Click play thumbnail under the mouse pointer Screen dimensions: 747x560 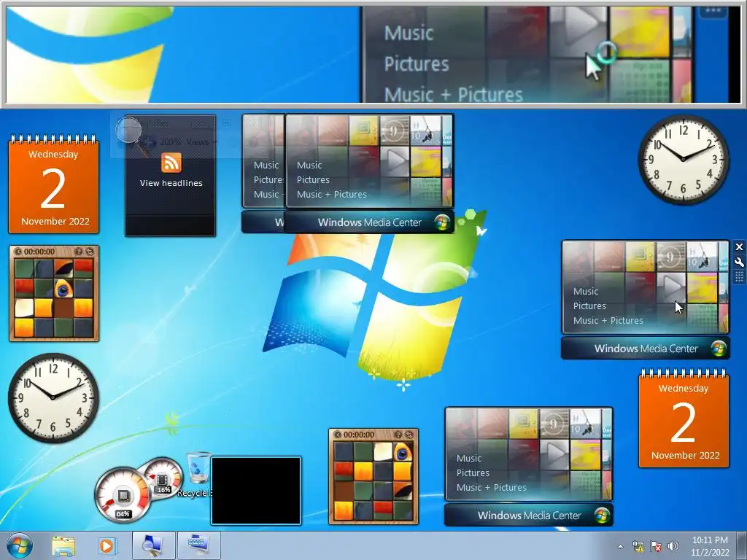pyautogui.click(x=671, y=288)
